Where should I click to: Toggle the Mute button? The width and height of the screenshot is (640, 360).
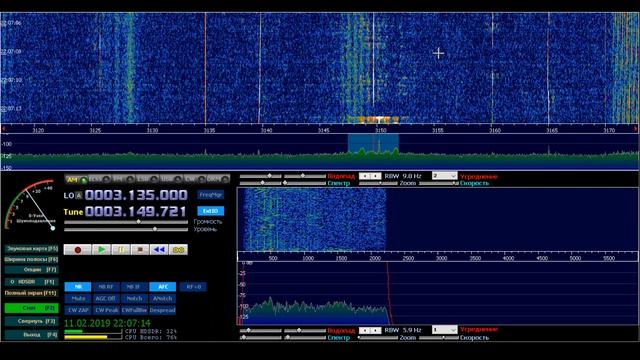pyautogui.click(x=78, y=298)
